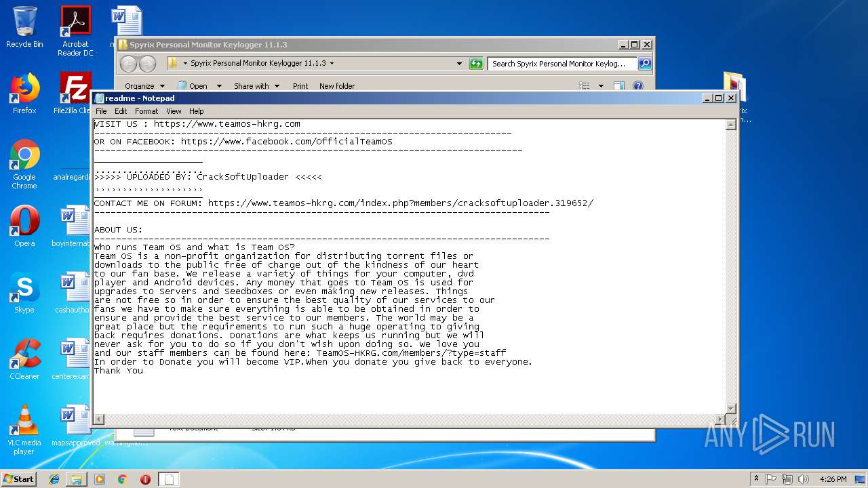Click Notepad taskbar button
Screen dimensions: 868x488
coord(170,479)
